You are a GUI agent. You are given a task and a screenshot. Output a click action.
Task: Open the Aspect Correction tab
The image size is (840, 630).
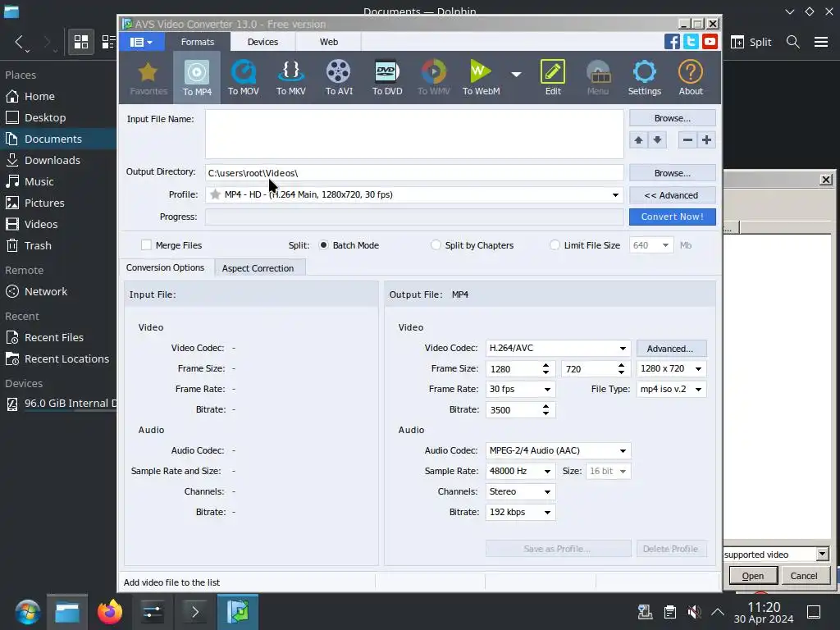tap(258, 268)
